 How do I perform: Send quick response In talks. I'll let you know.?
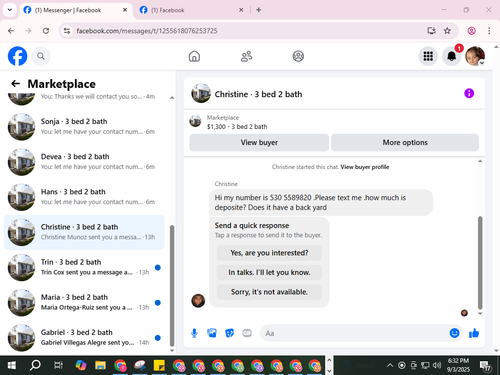tap(269, 272)
